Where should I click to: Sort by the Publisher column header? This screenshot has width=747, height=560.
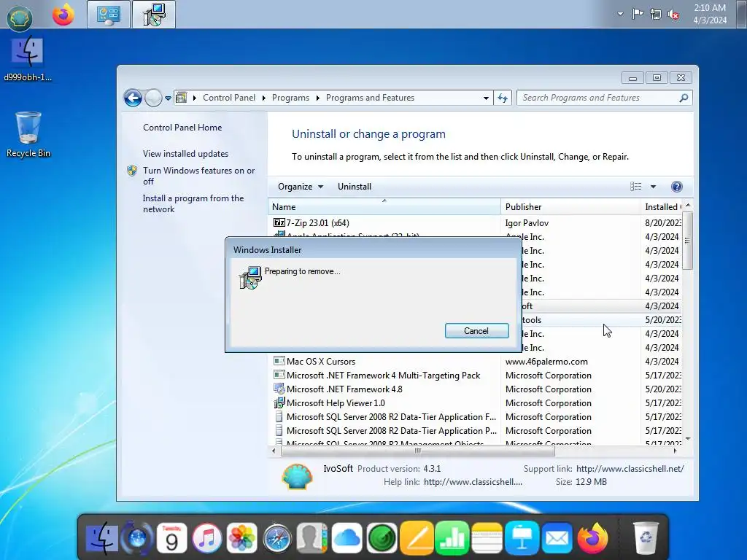570,207
